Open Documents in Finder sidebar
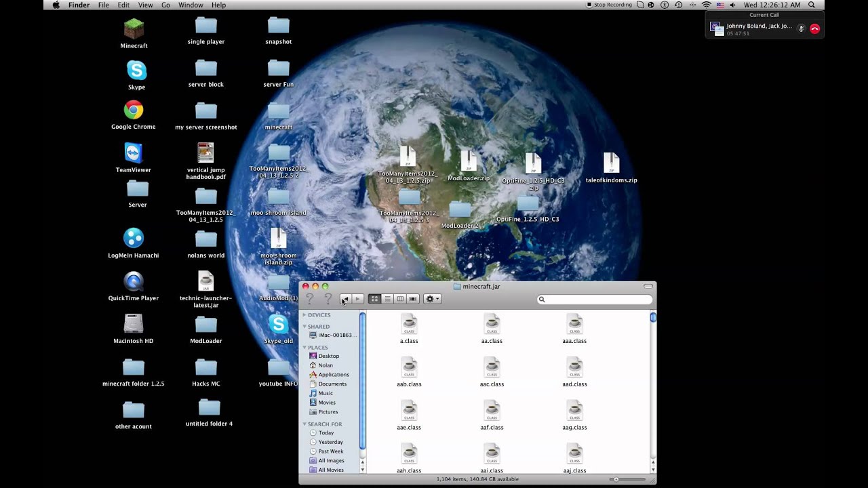Viewport: 868px width, 488px height. 329,384
